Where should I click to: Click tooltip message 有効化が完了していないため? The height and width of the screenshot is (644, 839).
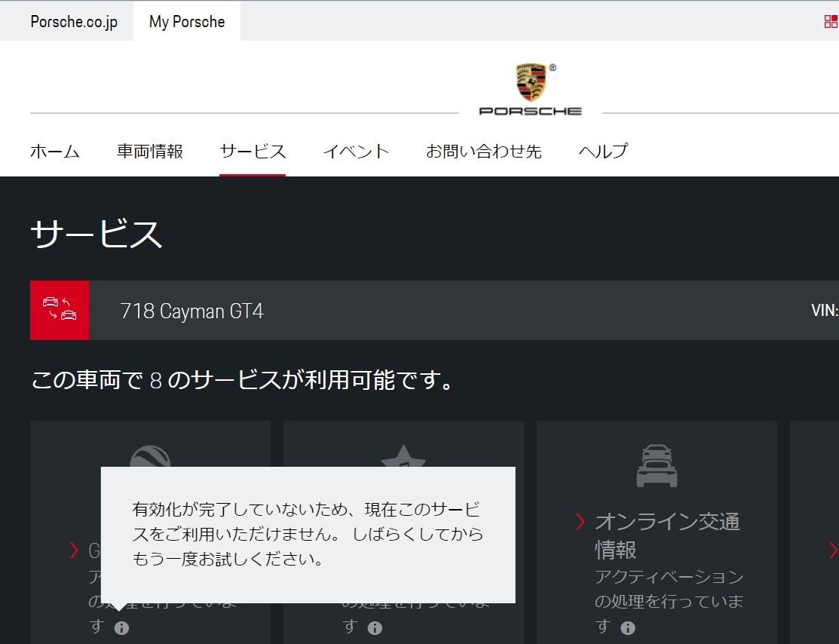[308, 534]
